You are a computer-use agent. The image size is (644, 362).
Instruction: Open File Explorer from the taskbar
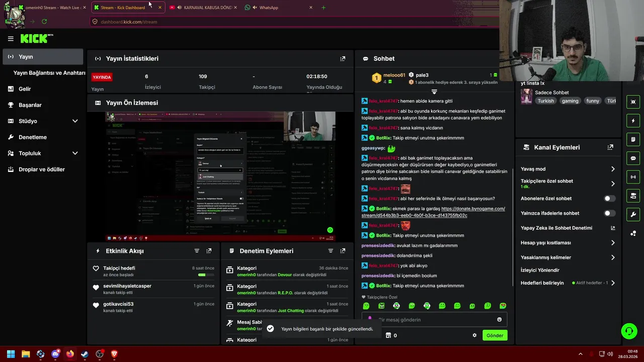point(26,354)
